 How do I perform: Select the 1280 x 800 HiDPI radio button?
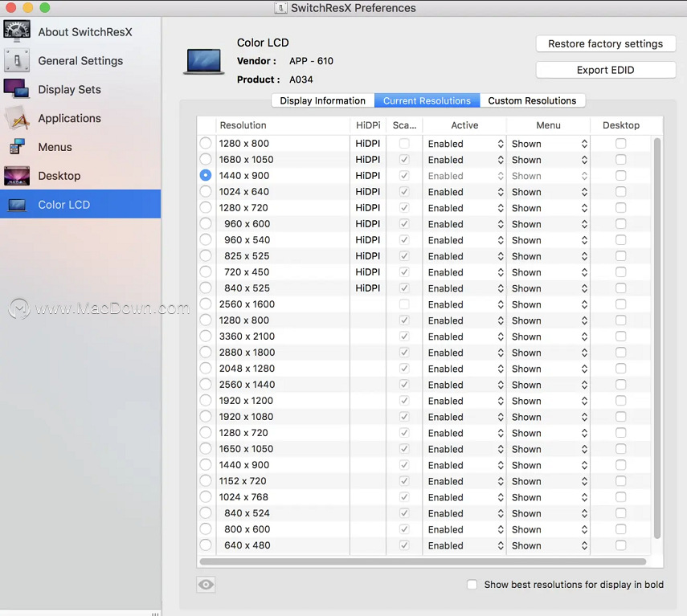point(206,143)
